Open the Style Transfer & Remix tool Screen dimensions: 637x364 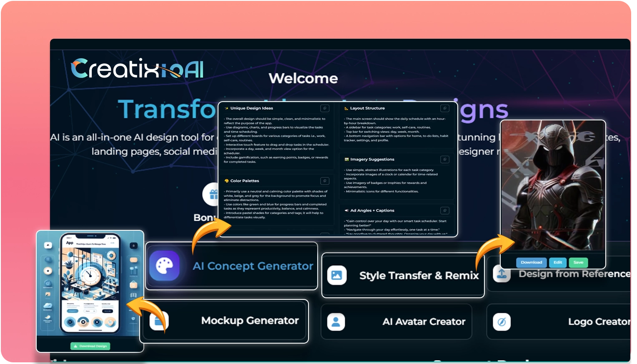coord(419,276)
